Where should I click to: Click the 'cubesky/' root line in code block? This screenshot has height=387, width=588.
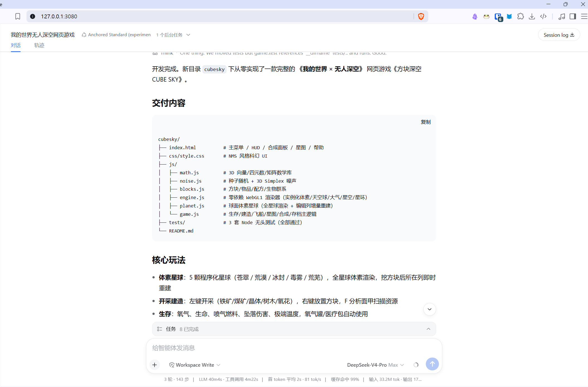[169, 139]
